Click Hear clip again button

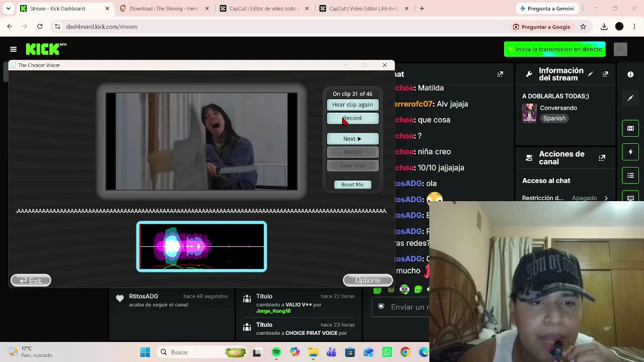(x=353, y=105)
